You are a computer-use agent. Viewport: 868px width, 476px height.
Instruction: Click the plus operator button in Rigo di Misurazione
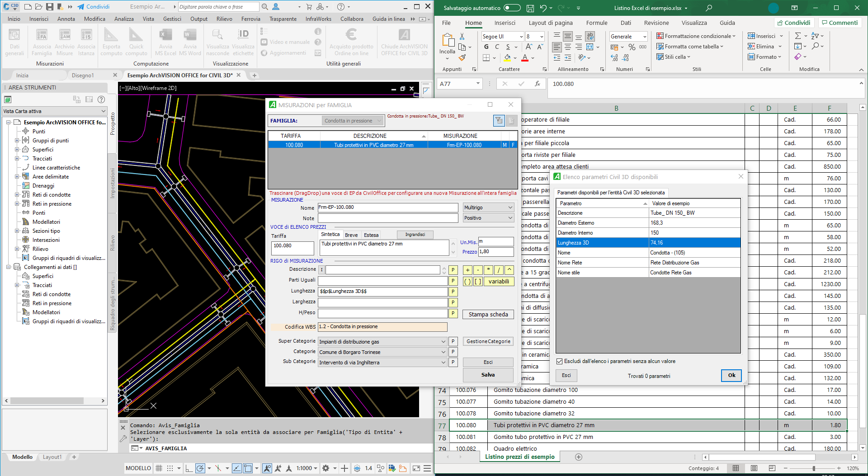coord(467,270)
